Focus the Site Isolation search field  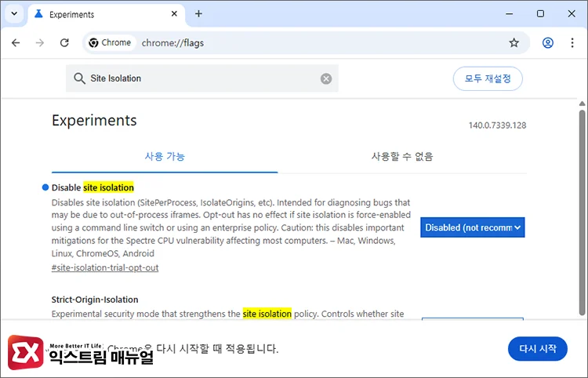point(201,78)
